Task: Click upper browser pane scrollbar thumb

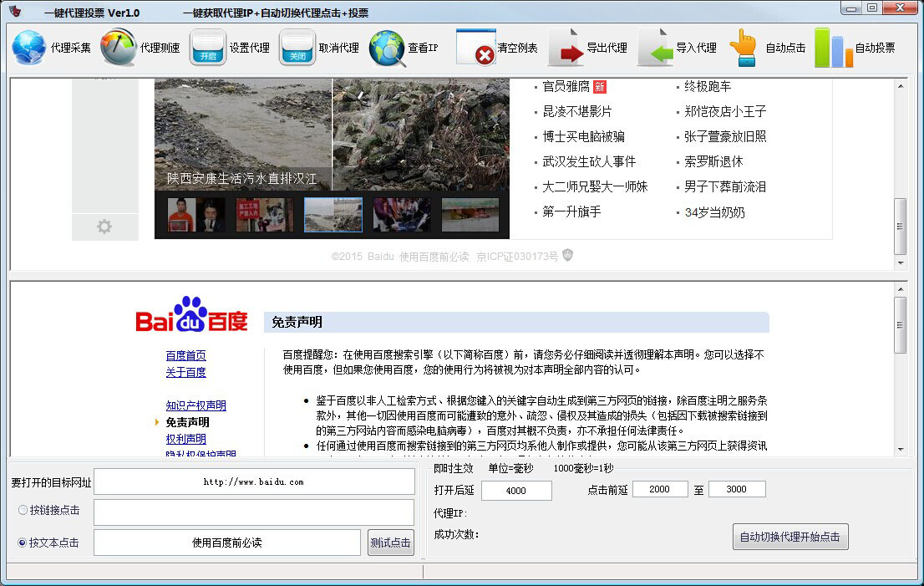Action: point(901,227)
